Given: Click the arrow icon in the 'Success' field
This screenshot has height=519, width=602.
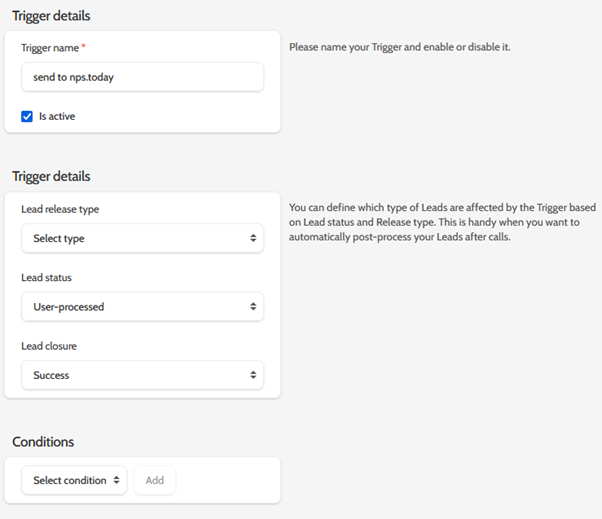Looking at the screenshot, I should (253, 375).
